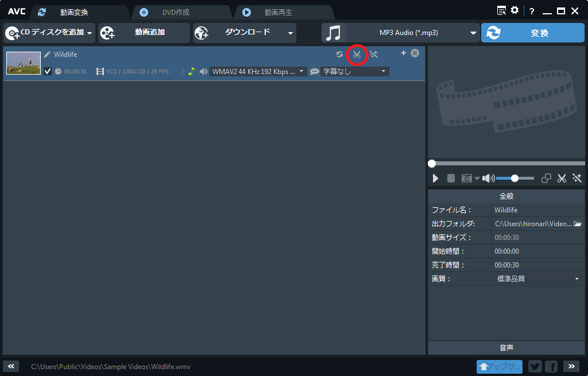588x376 pixels.
Task: Adjust the preview volume slider
Action: click(x=515, y=179)
